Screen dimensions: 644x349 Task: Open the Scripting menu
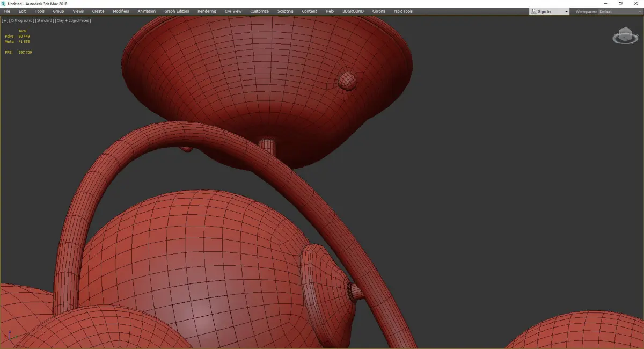pos(286,11)
